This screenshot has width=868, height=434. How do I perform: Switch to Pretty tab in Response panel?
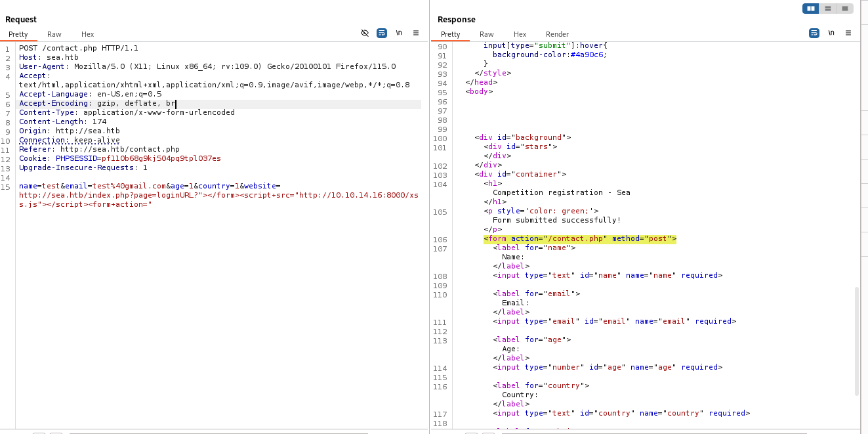point(451,34)
